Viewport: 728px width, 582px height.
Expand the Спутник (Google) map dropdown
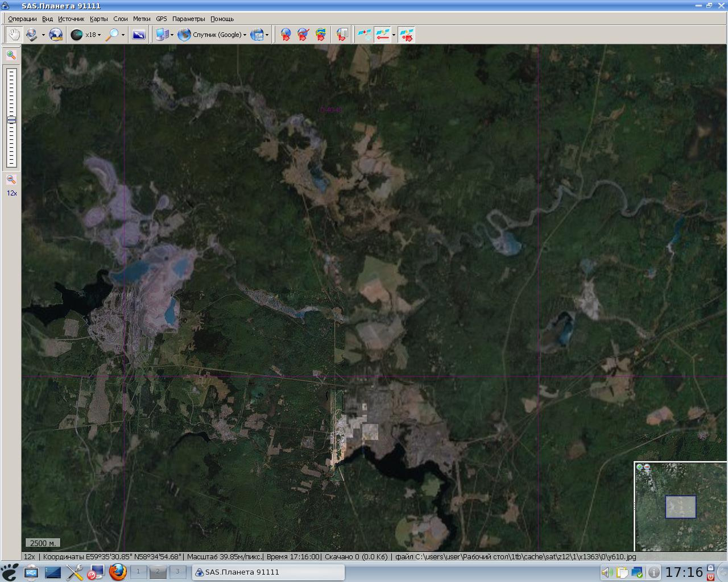point(245,35)
